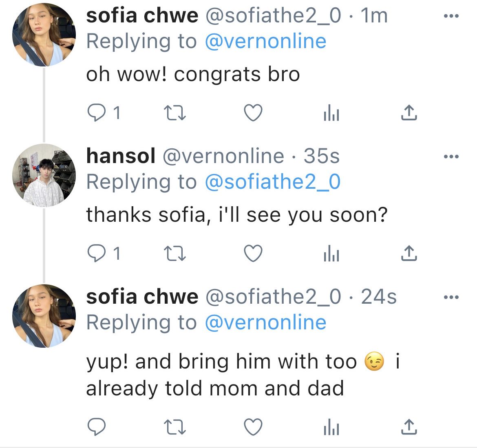This screenshot has height=448, width=477.
Task: Retweet the 'oh wow! congrats bro' tweet
Action: (175, 113)
